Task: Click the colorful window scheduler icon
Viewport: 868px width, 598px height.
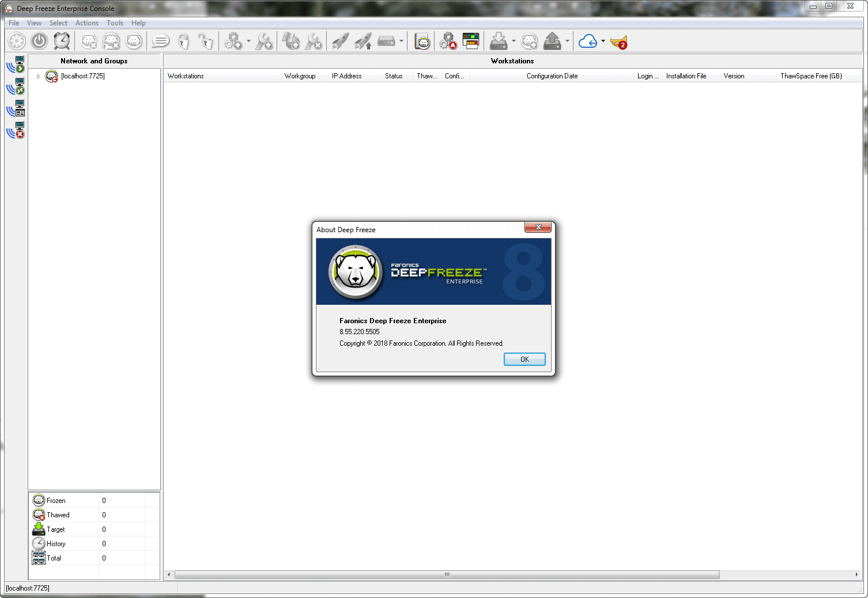Action: [471, 41]
